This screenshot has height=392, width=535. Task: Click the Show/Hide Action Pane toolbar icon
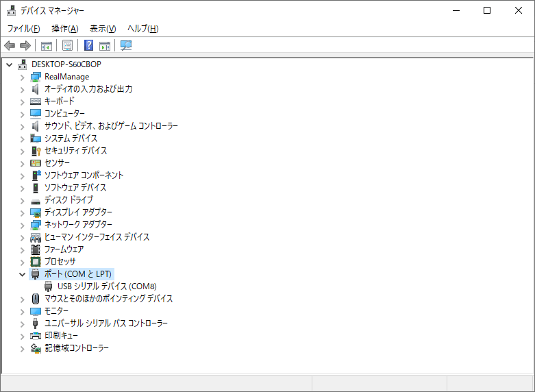(x=105, y=46)
